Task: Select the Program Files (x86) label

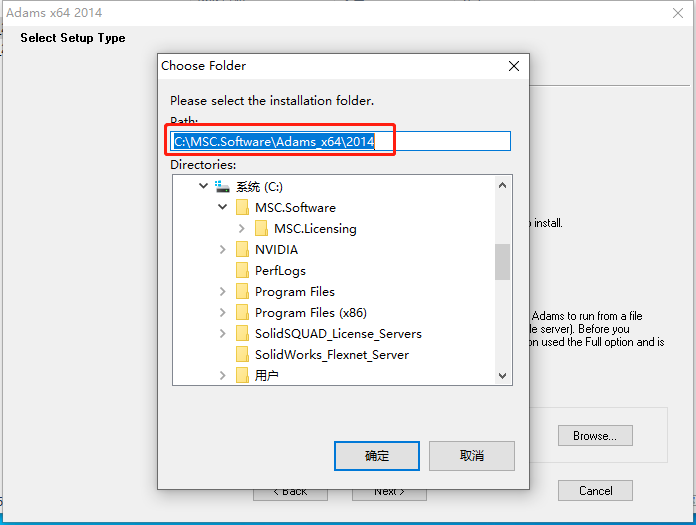Action: point(311,312)
